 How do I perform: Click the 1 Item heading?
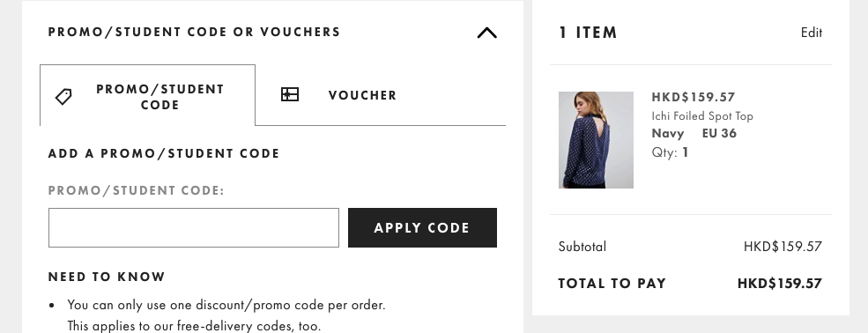[x=588, y=33]
